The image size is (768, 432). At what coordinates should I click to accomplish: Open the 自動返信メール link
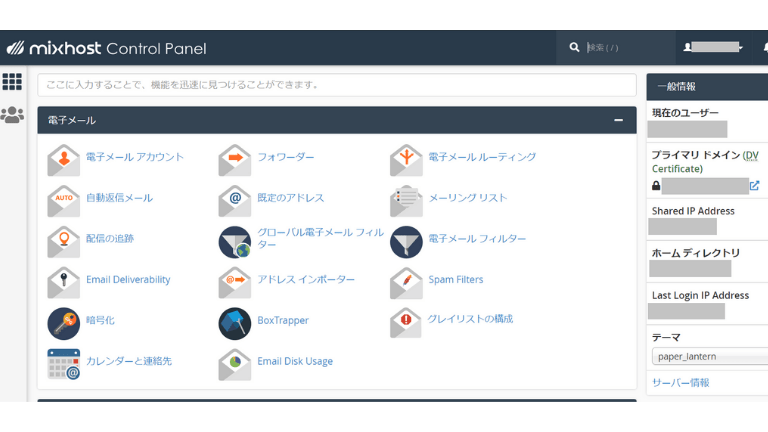coord(119,197)
